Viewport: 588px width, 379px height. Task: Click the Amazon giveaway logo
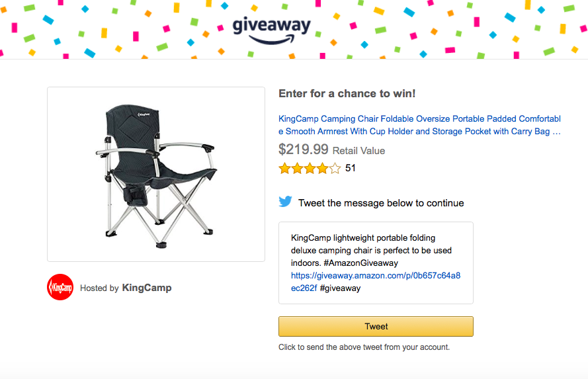pyautogui.click(x=271, y=30)
